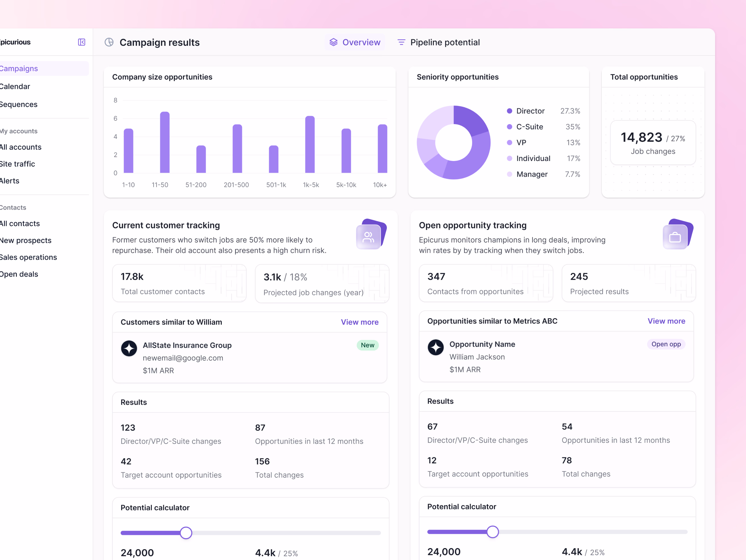Click the Opportunity Name star logo
The height and width of the screenshot is (560, 746).
click(x=435, y=347)
